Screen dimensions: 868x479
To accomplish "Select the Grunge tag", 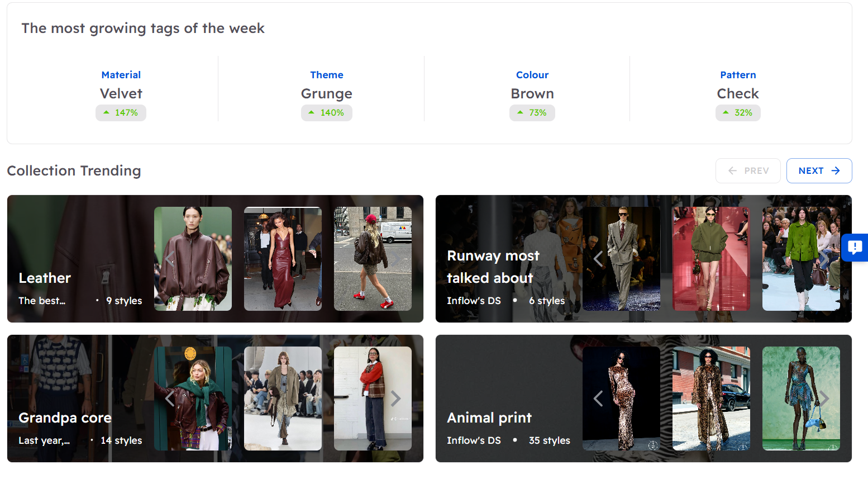I will point(327,93).
